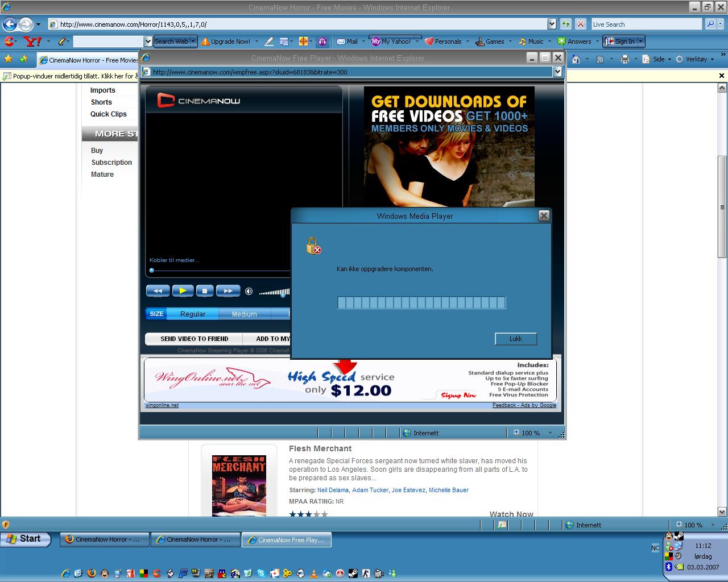
Task: Click the Favorites Center star icon
Action: point(9,59)
